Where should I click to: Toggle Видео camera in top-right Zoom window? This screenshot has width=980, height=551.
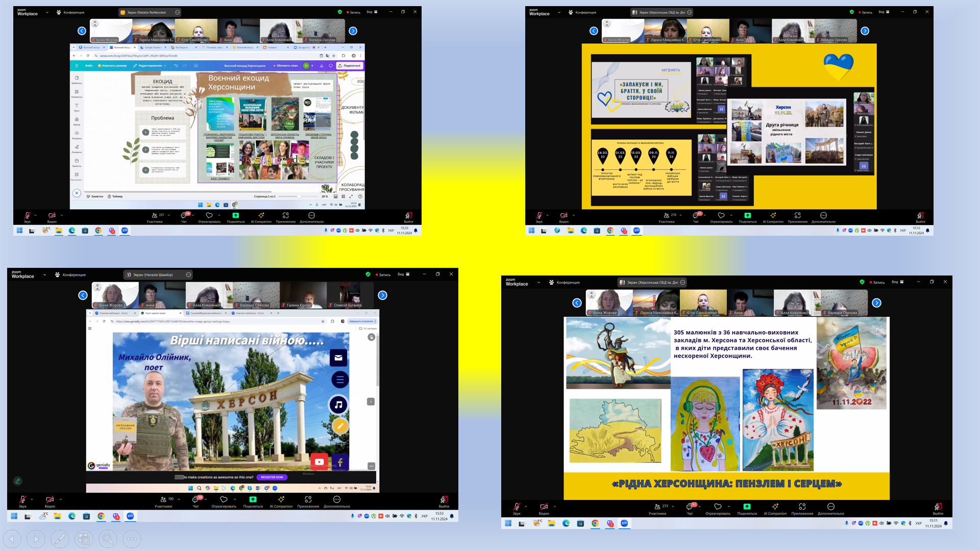coord(563,216)
